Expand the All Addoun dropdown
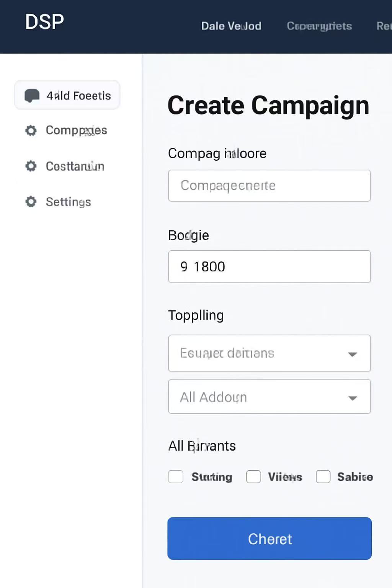 269,397
